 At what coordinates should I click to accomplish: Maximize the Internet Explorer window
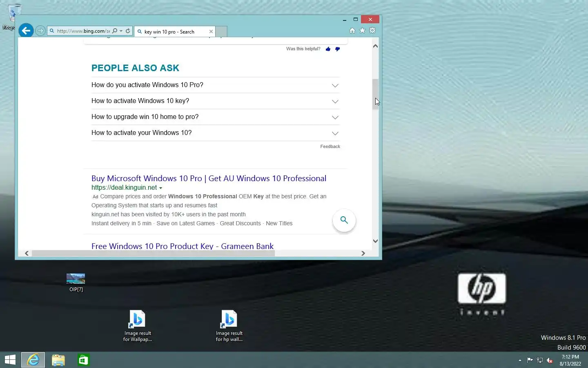356,19
